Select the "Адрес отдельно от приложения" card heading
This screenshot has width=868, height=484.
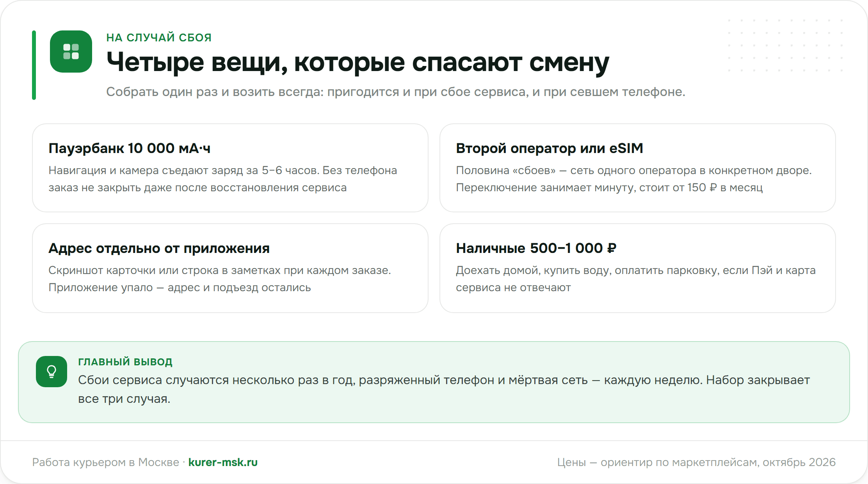[x=159, y=248]
